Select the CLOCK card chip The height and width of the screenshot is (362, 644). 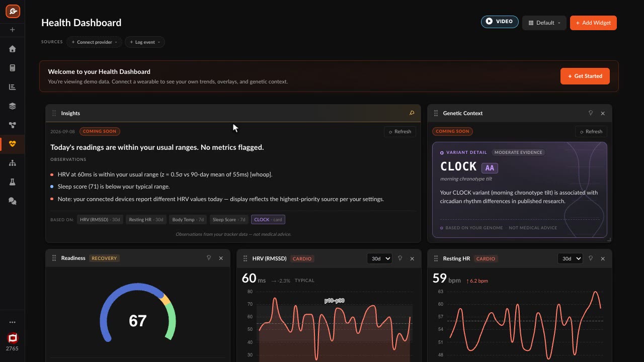click(x=268, y=220)
